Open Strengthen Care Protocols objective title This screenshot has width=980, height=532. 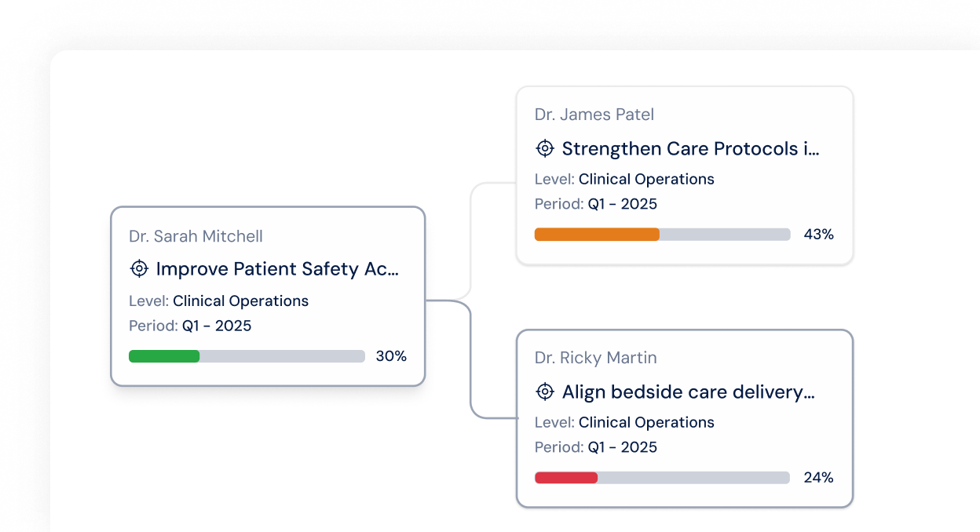click(x=690, y=148)
